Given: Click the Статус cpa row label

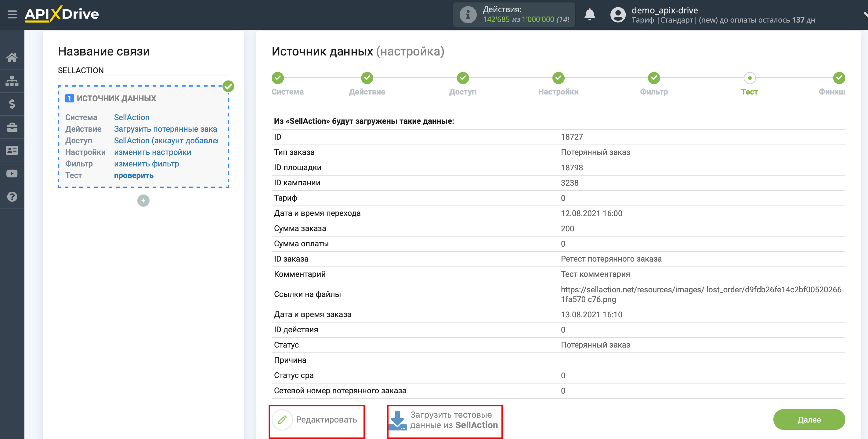Looking at the screenshot, I should click(x=294, y=375).
